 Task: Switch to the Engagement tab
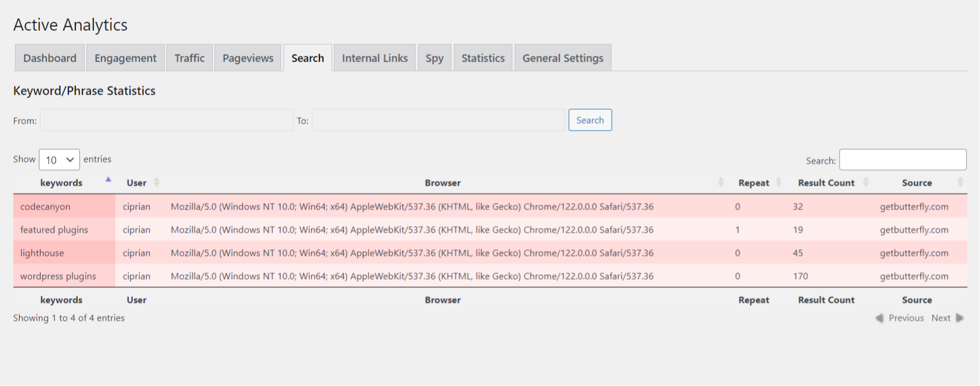point(125,58)
